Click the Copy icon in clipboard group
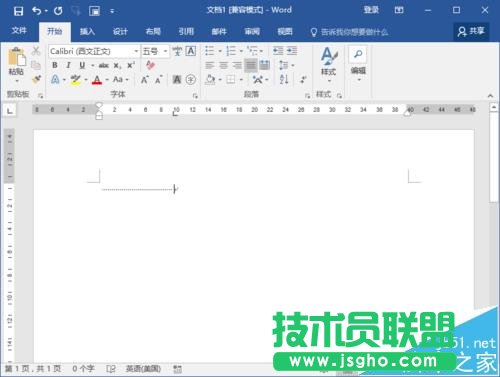The height and width of the screenshot is (377, 500). coord(36,65)
